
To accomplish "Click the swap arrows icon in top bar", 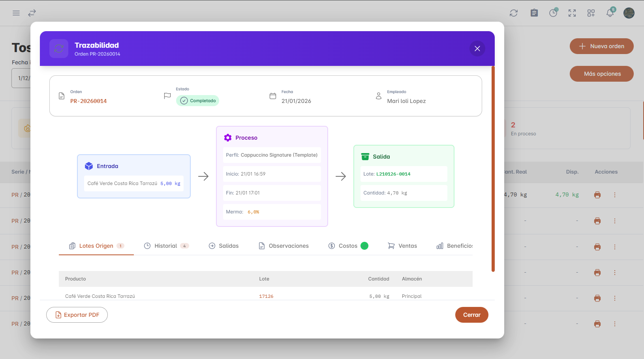I will [x=32, y=13].
